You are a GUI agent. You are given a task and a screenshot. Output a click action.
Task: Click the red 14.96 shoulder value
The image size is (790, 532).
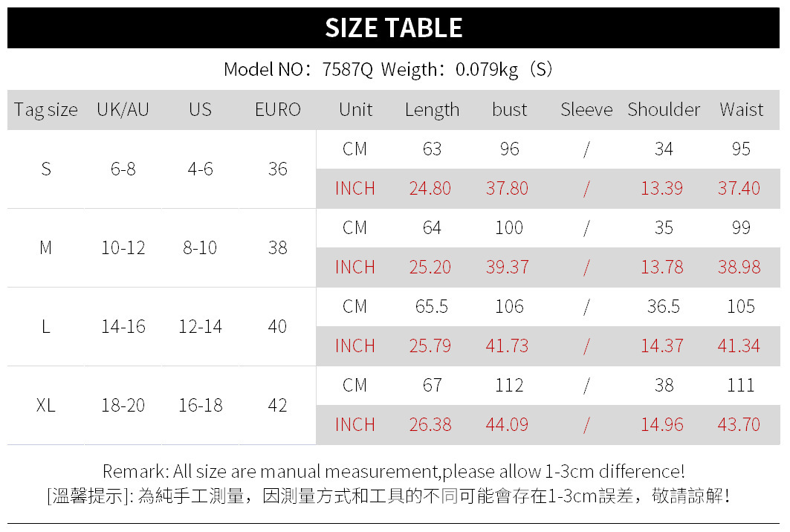click(x=661, y=425)
